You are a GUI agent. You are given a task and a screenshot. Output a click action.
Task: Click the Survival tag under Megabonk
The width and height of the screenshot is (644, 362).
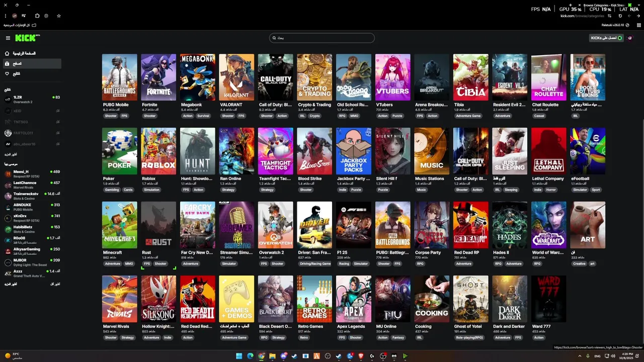point(203,116)
